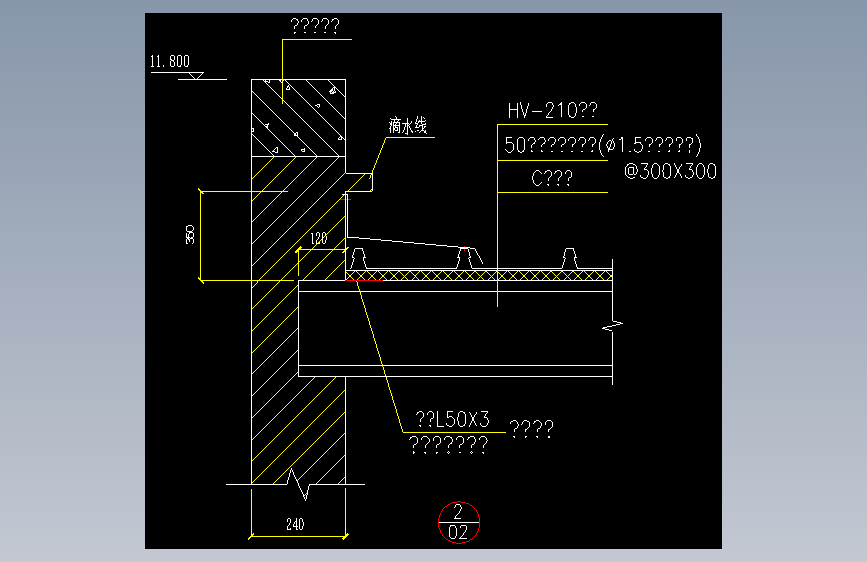Image resolution: width=867 pixels, height=562 pixels.
Task: Select the ???? text right of L50X3
Action: (531, 429)
